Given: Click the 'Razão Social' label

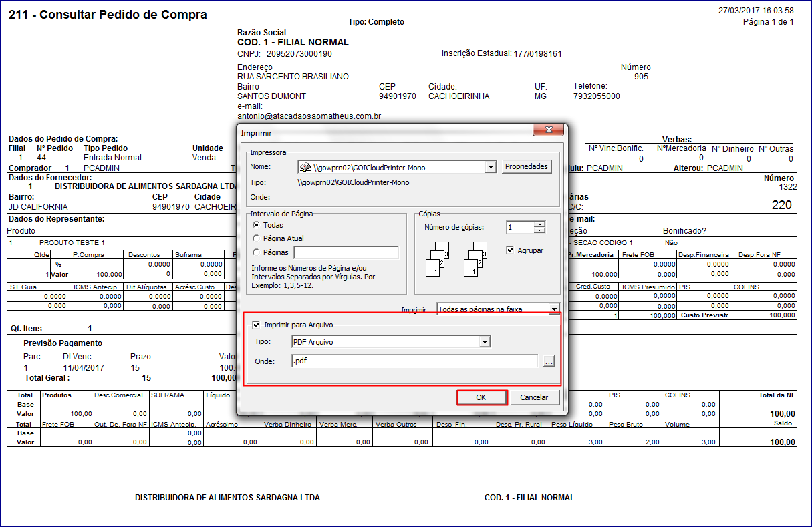Looking at the screenshot, I should tap(262, 33).
